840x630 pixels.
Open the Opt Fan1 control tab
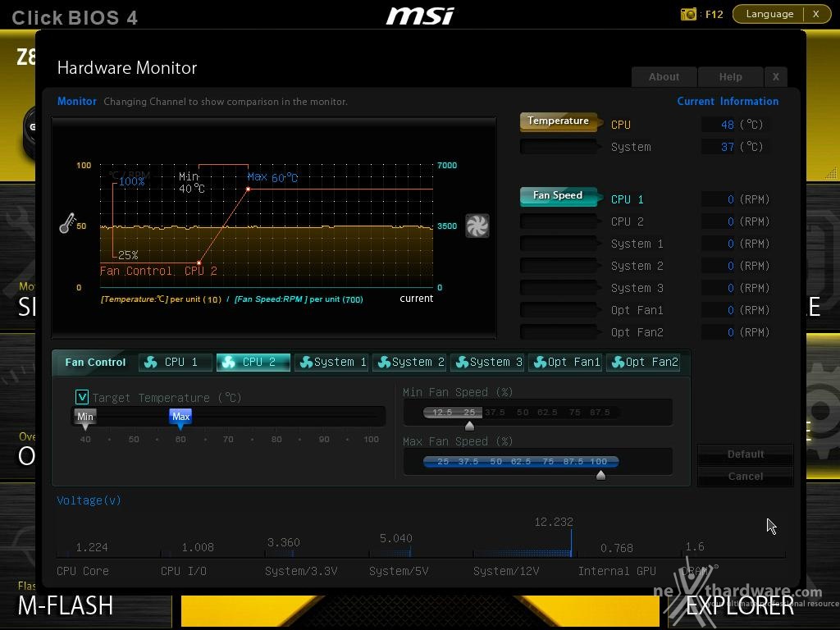(x=566, y=362)
